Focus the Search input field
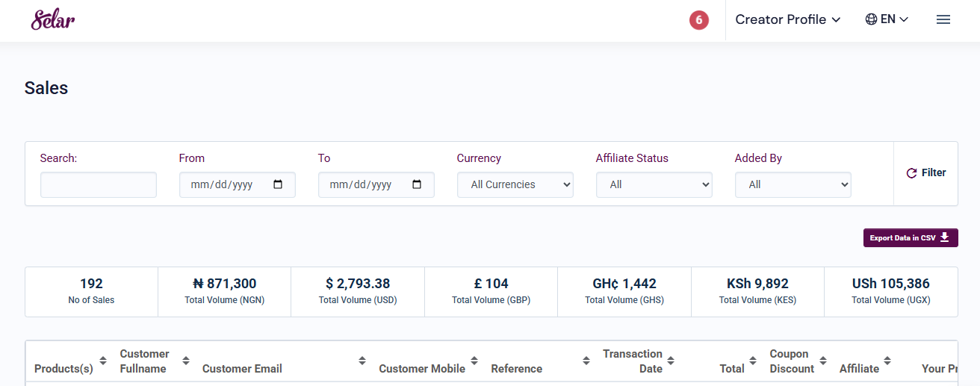The image size is (980, 386). [x=99, y=184]
